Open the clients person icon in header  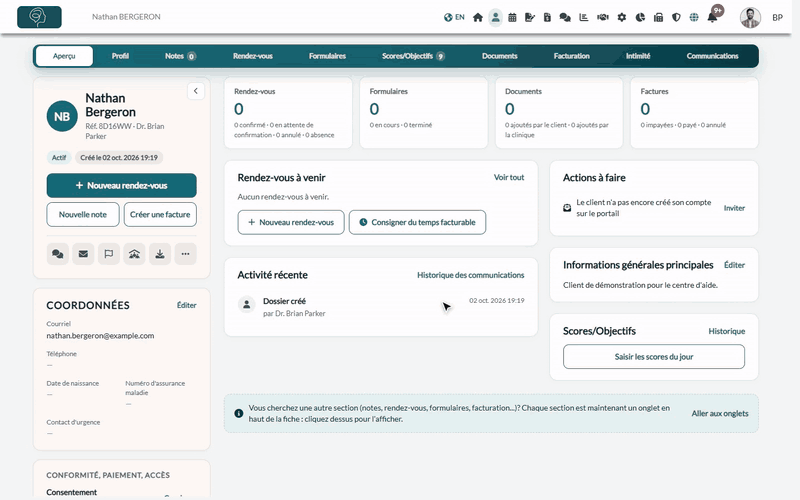click(x=495, y=17)
